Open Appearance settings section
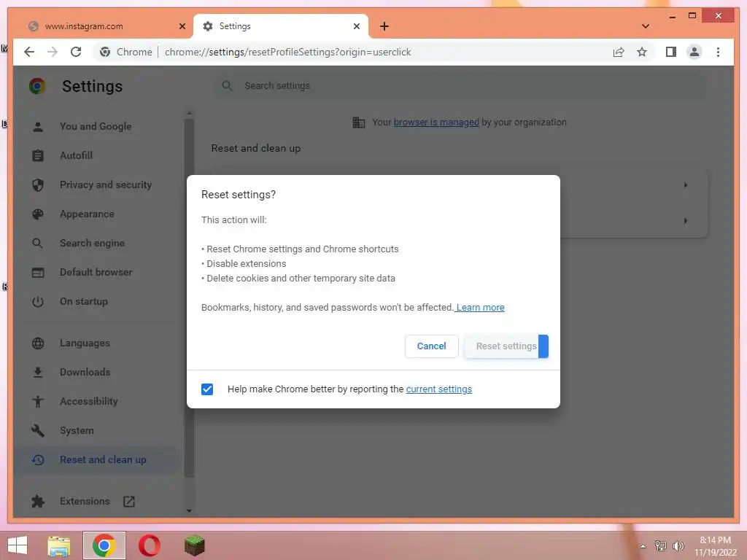The image size is (747, 560). pyautogui.click(x=88, y=214)
